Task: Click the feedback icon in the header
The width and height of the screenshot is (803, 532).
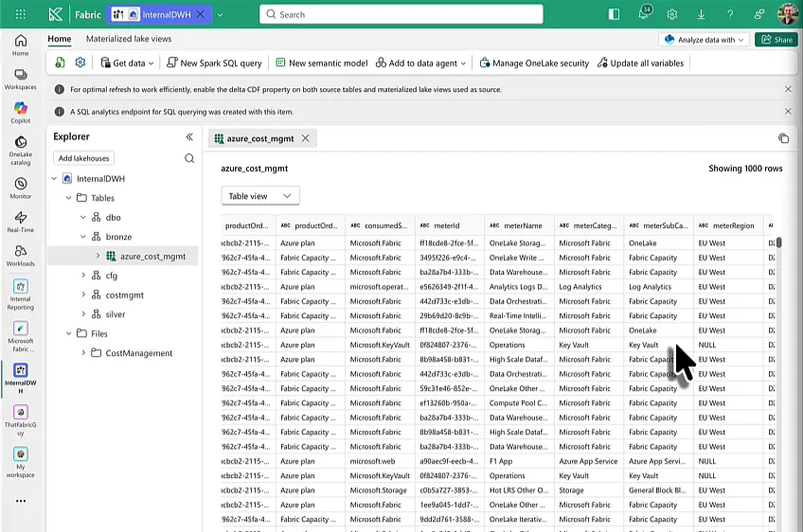Action: [x=758, y=14]
